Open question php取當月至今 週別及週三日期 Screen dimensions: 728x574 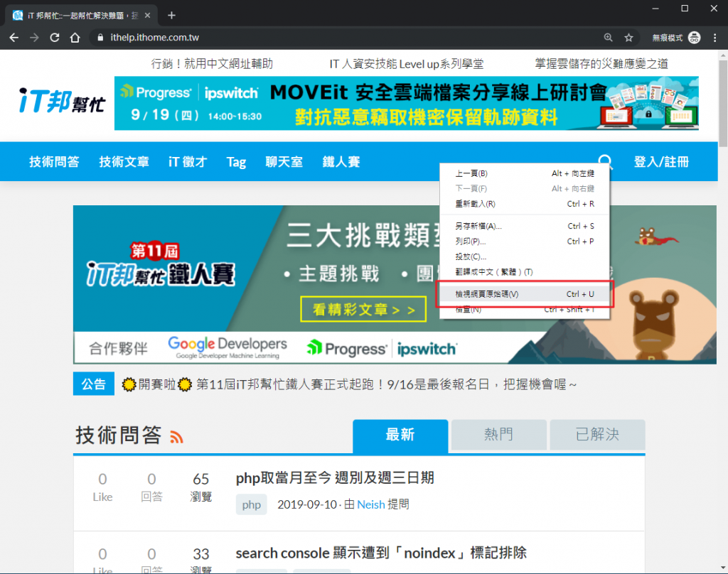coord(335,478)
